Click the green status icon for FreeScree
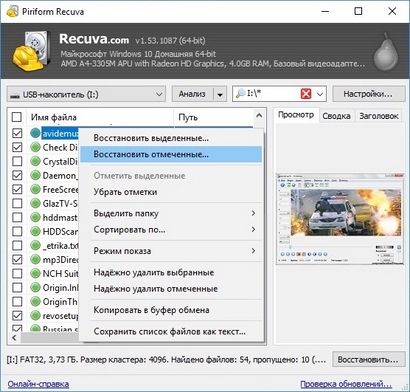Image resolution: width=410 pixels, height=392 pixels. pos(35,189)
